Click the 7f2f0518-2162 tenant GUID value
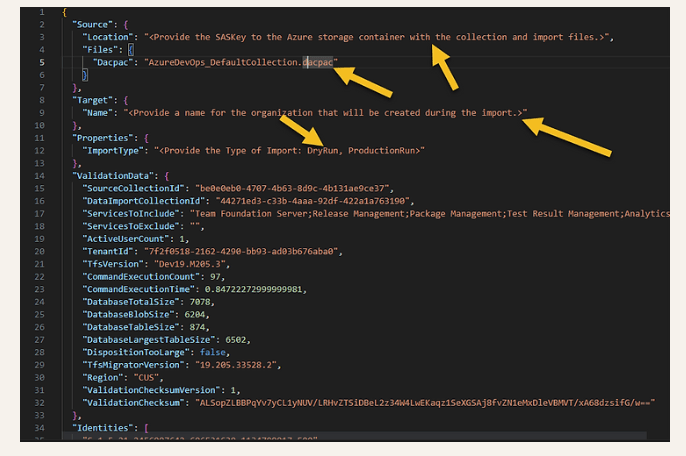This screenshot has width=686, height=456. click(241, 252)
